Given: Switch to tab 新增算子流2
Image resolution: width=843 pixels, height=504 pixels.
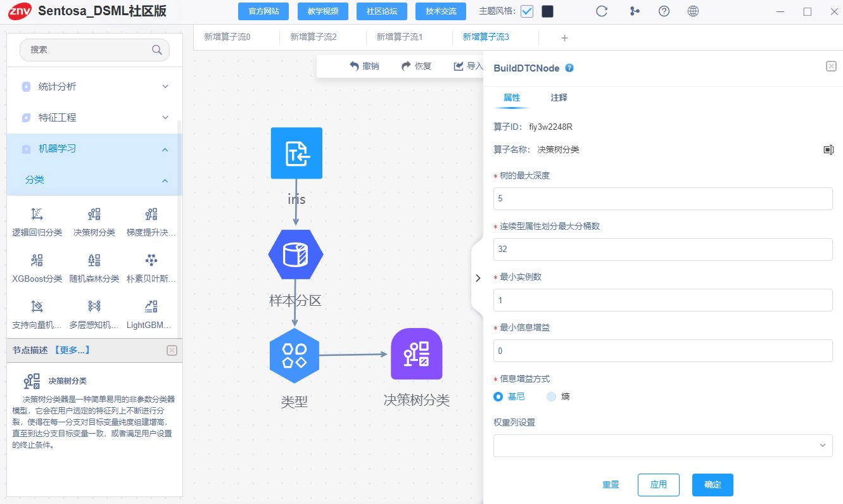Looking at the screenshot, I should click(x=314, y=37).
